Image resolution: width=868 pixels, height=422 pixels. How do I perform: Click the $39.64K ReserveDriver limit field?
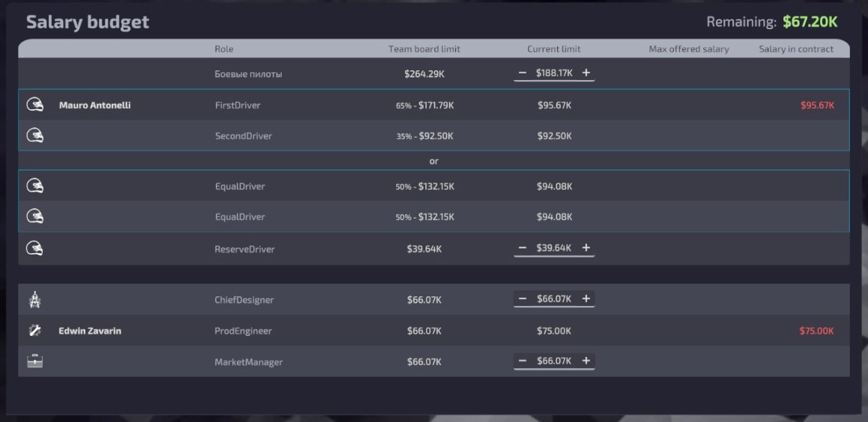[554, 248]
